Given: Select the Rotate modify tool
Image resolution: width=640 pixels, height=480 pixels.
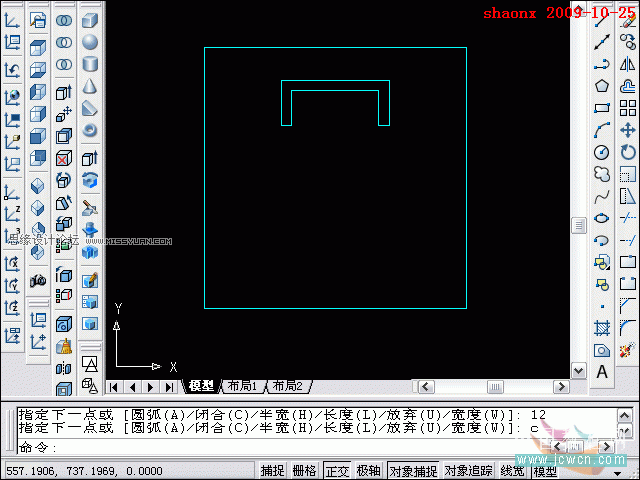Looking at the screenshot, I should click(x=628, y=152).
